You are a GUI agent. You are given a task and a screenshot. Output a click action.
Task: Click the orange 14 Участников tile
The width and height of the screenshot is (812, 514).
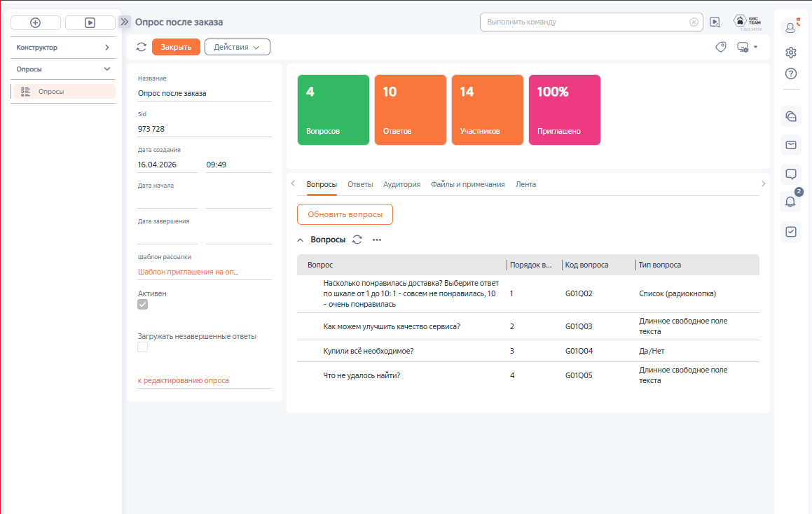[488, 110]
